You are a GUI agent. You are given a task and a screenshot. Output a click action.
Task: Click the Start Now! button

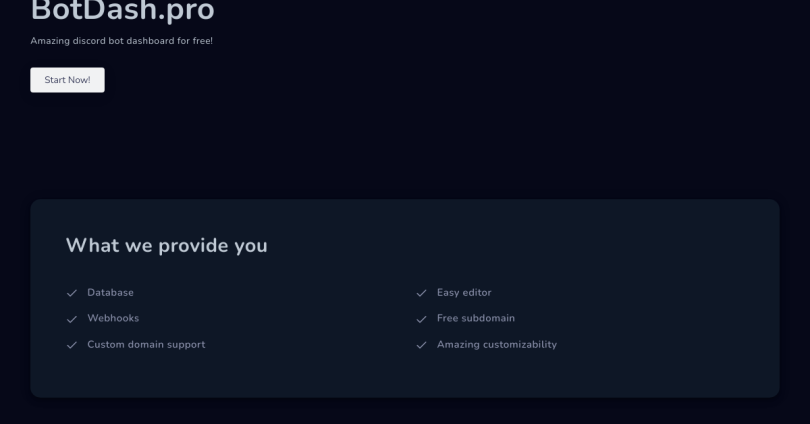pyautogui.click(x=67, y=80)
